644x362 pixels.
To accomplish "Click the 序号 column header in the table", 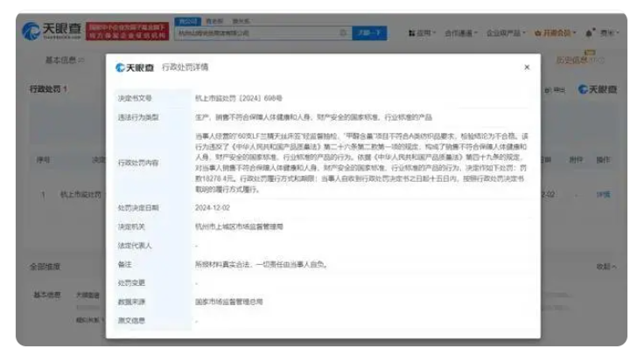I will [x=43, y=160].
